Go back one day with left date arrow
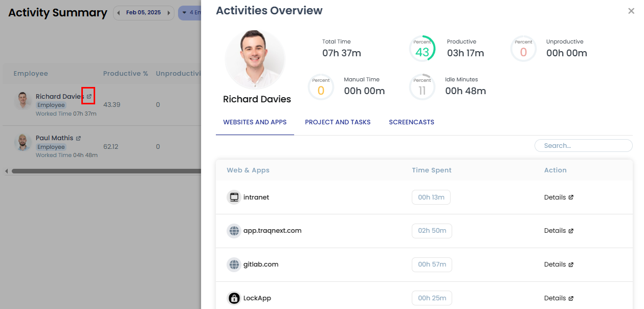The height and width of the screenshot is (309, 644). click(119, 12)
